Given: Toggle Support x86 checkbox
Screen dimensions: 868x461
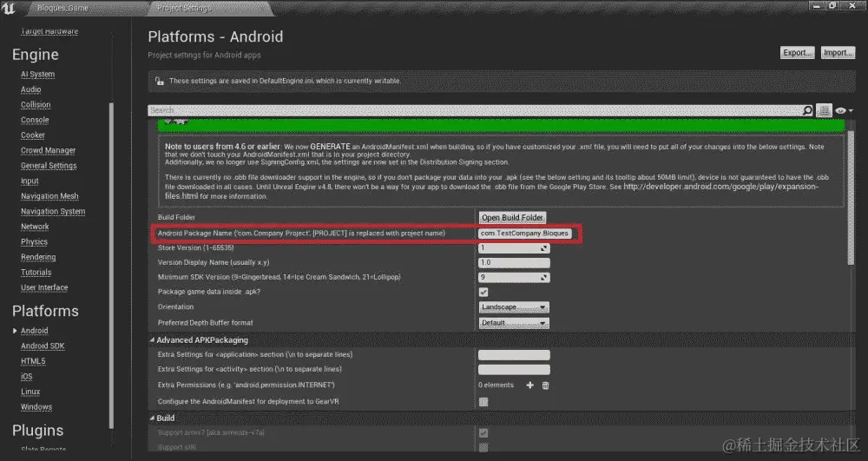Looking at the screenshot, I should [483, 447].
